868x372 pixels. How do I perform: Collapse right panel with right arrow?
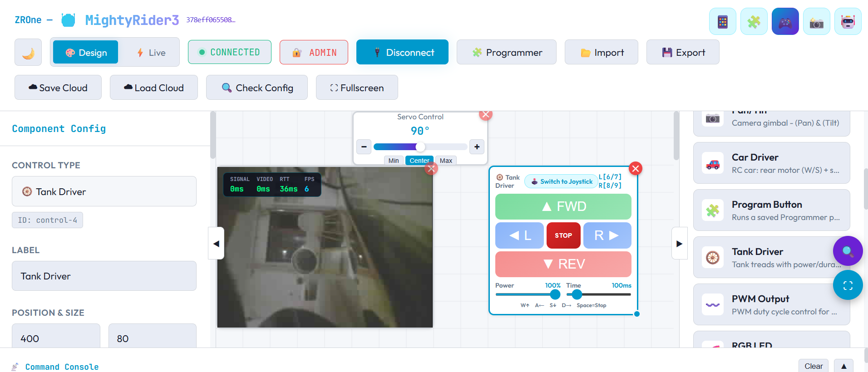679,243
